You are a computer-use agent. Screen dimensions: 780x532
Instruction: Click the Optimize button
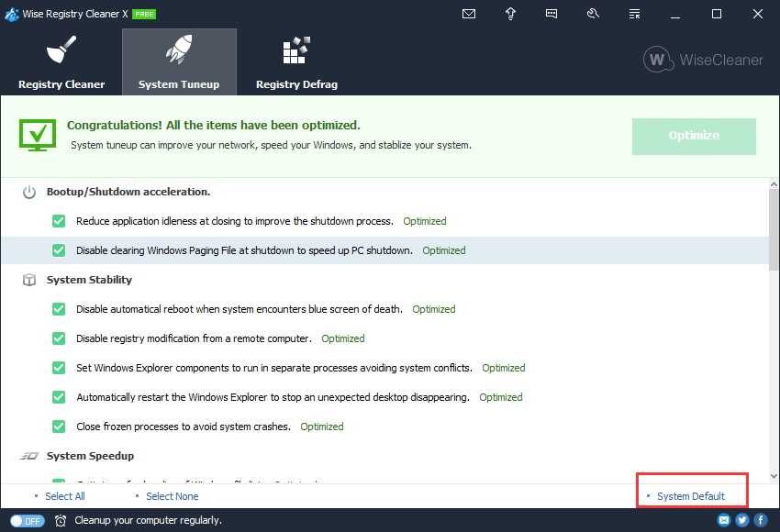694,137
